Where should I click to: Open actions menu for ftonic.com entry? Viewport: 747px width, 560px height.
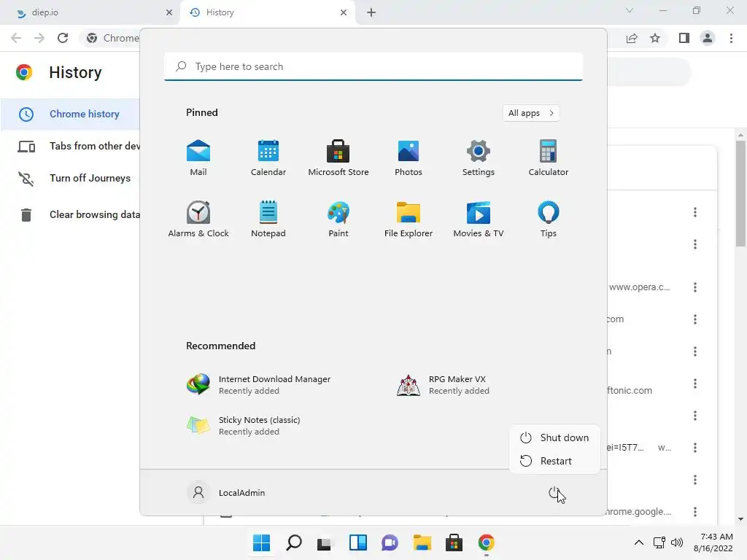(695, 384)
